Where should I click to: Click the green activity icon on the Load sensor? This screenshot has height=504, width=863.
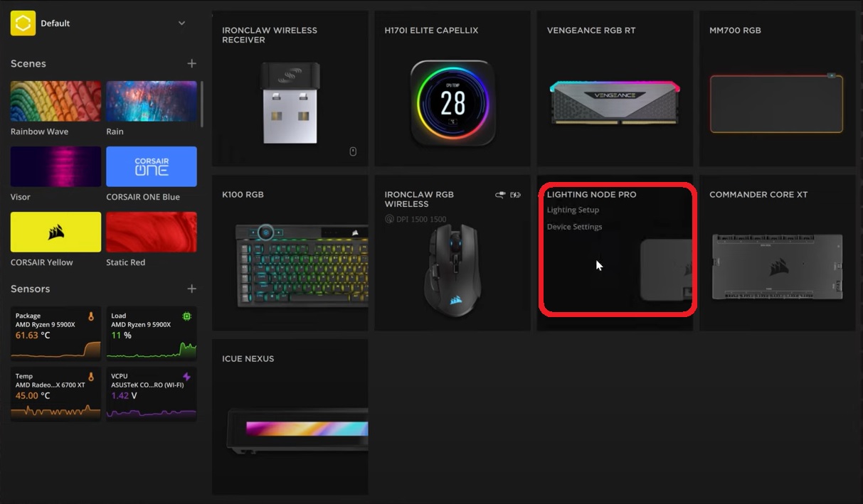[x=186, y=316]
